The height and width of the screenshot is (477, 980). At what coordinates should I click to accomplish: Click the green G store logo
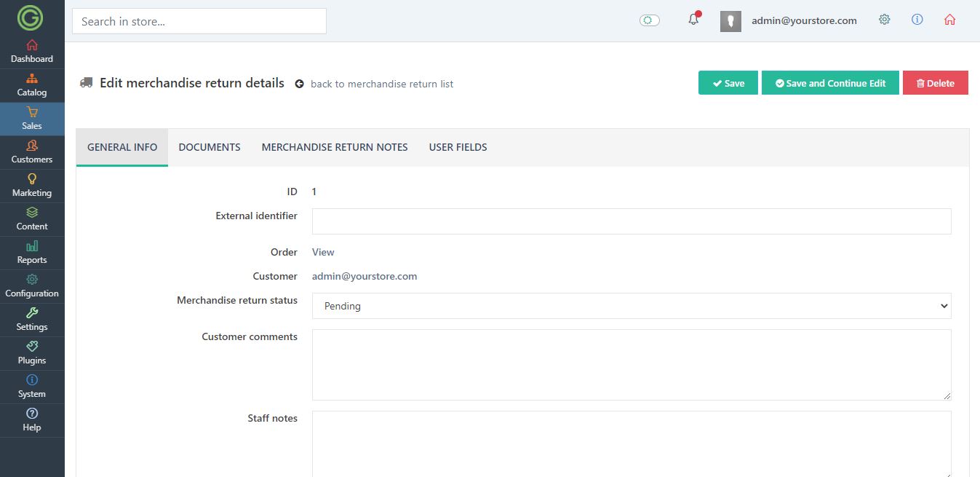click(x=31, y=17)
